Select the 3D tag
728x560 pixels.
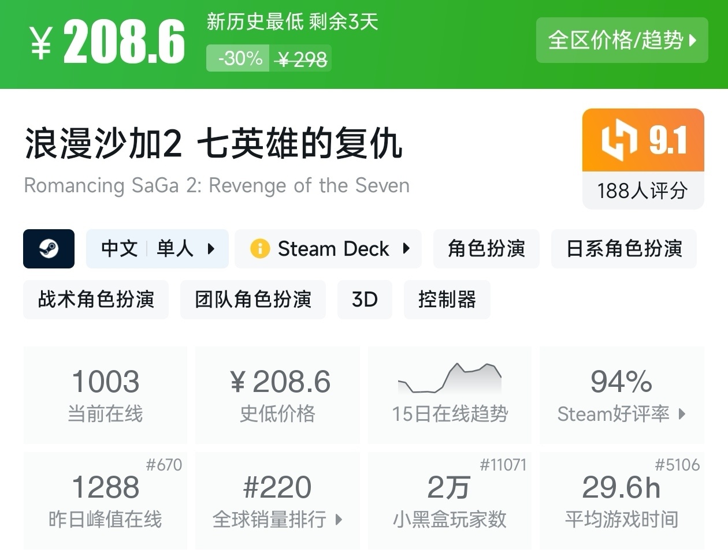(x=365, y=300)
